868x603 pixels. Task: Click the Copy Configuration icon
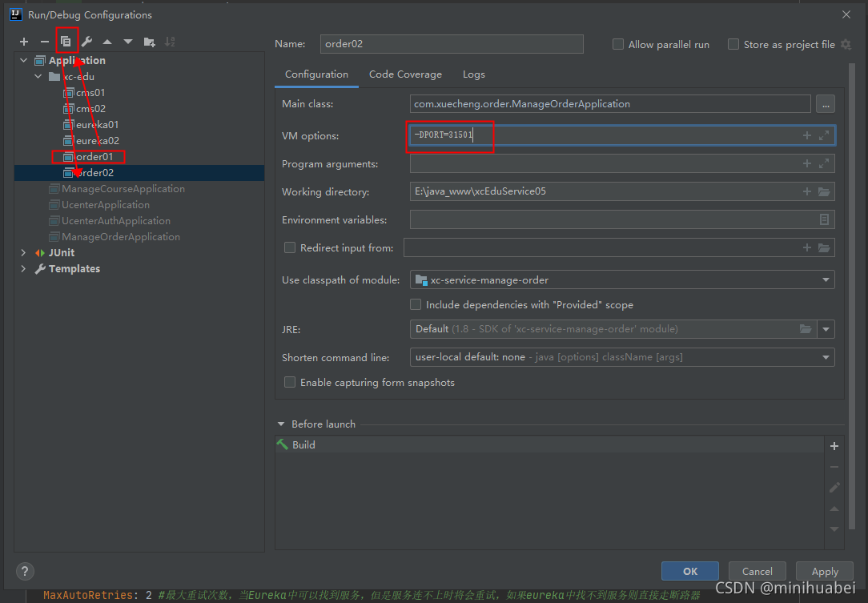click(x=66, y=42)
